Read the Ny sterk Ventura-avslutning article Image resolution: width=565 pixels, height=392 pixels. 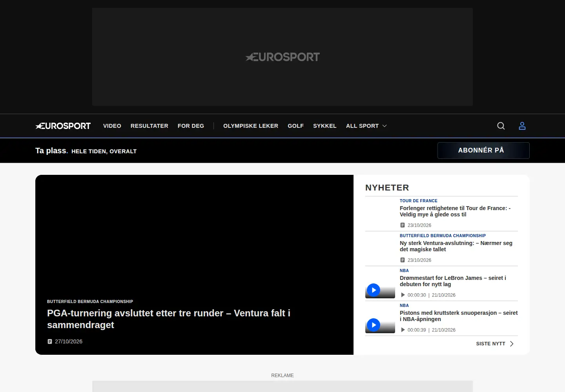[456, 246]
